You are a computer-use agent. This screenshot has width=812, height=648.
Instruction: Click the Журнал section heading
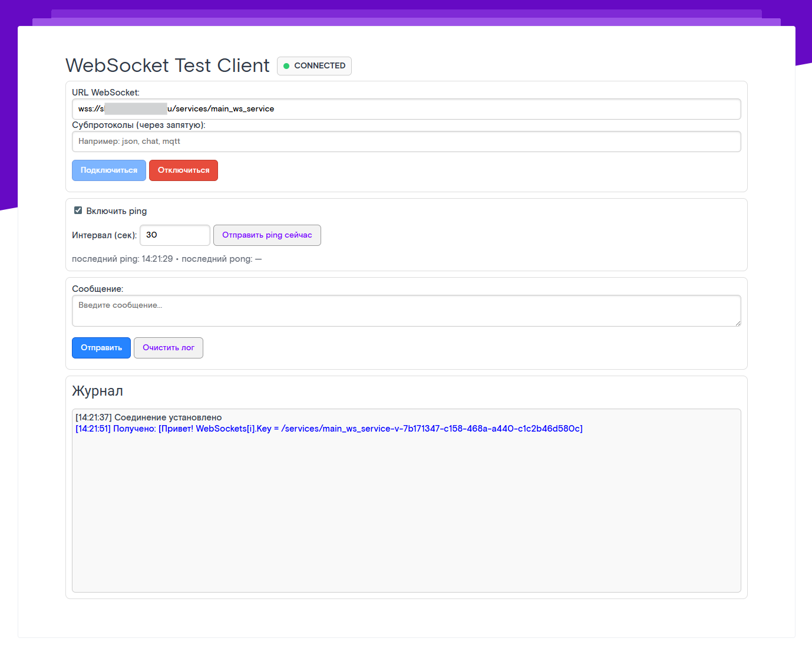[x=97, y=391]
